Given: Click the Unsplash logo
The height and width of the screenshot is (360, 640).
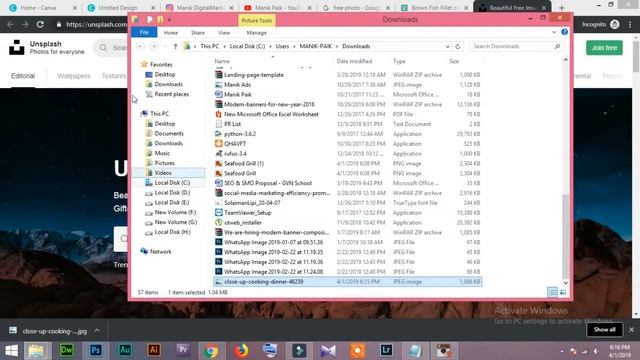Looking at the screenshot, I should (x=17, y=47).
